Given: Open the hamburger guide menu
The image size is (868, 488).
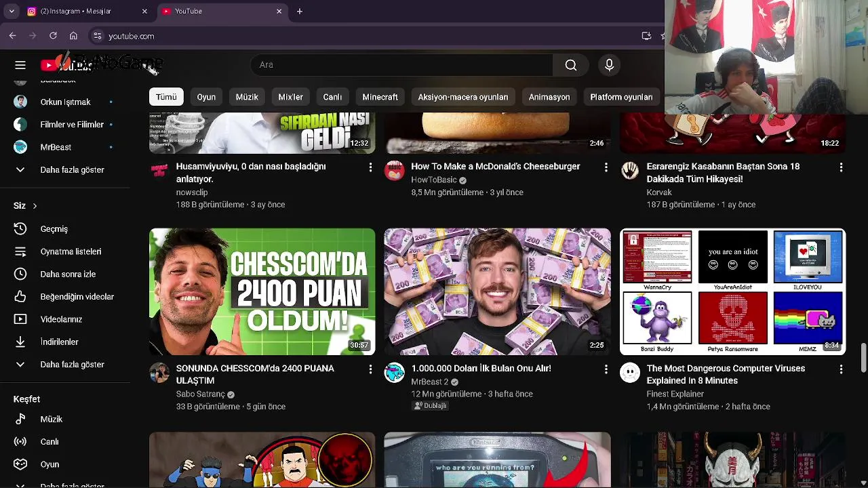Looking at the screenshot, I should (20, 65).
